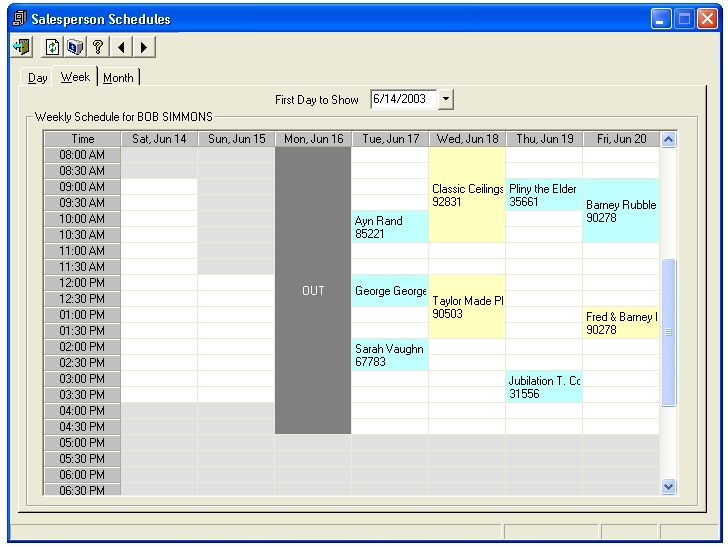
Task: Click the schedule scrollbar up arrow
Action: click(x=668, y=139)
